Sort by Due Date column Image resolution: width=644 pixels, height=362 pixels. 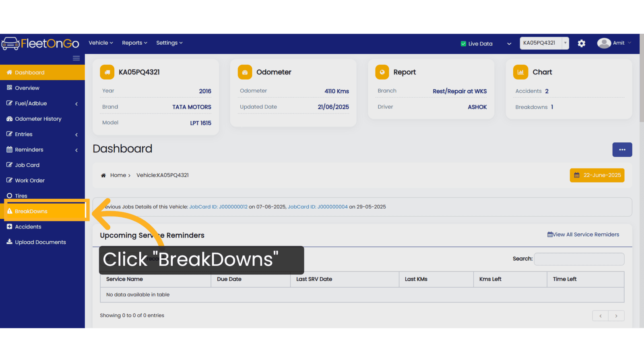point(250,279)
